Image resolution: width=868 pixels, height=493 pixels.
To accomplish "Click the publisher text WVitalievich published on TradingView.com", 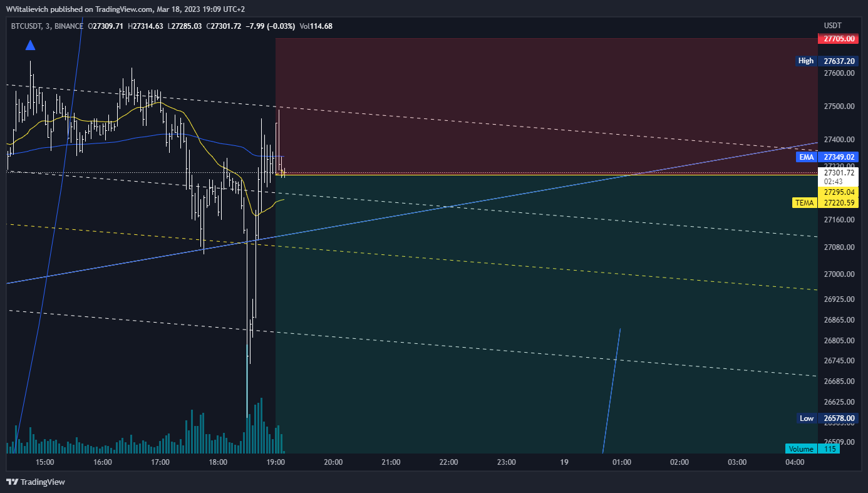I will [x=81, y=9].
